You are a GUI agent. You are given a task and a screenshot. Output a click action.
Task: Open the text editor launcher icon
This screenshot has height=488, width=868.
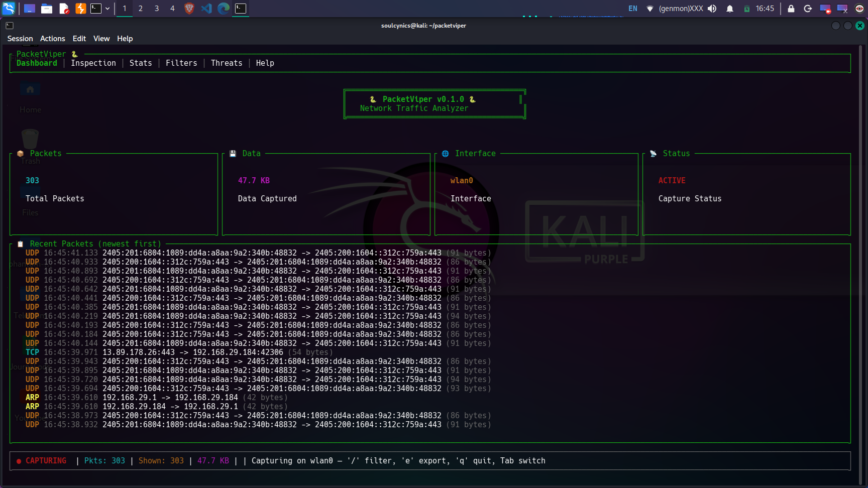pos(64,9)
